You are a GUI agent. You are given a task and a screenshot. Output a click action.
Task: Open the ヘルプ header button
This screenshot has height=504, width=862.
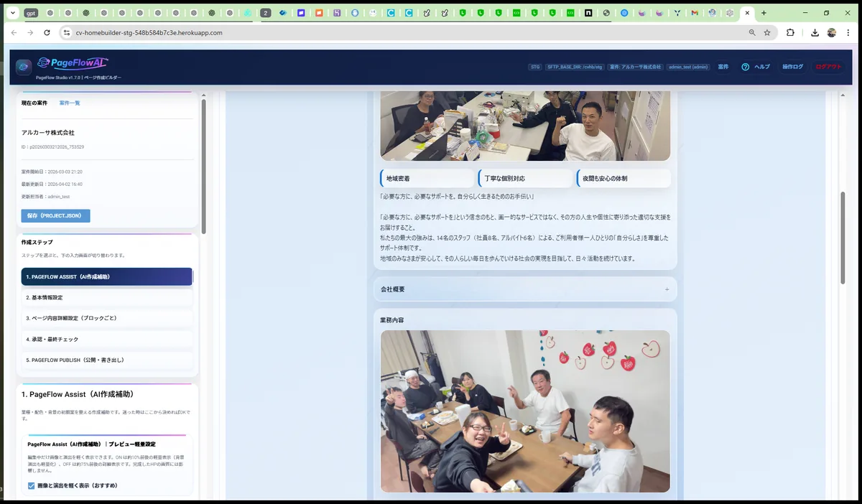point(756,67)
